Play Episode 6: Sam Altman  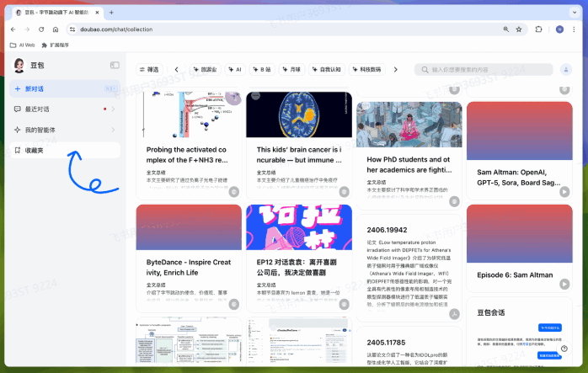564,284
